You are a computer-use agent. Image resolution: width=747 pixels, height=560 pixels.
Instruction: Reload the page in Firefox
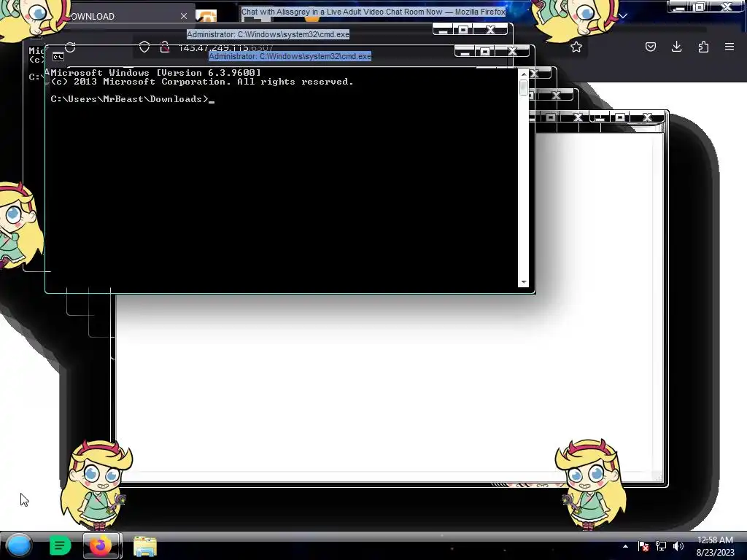[71, 47]
